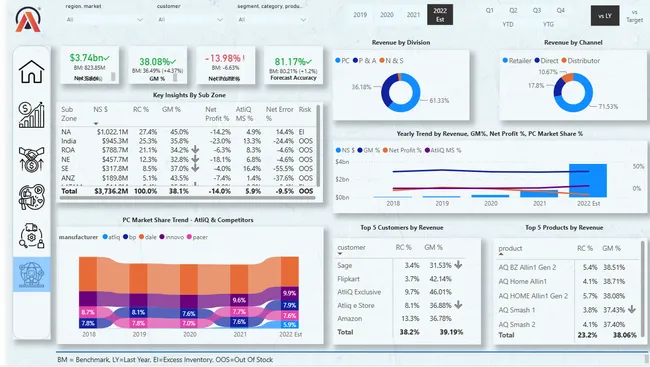Click the Risk column header
The image size is (650, 367).
pos(305,109)
